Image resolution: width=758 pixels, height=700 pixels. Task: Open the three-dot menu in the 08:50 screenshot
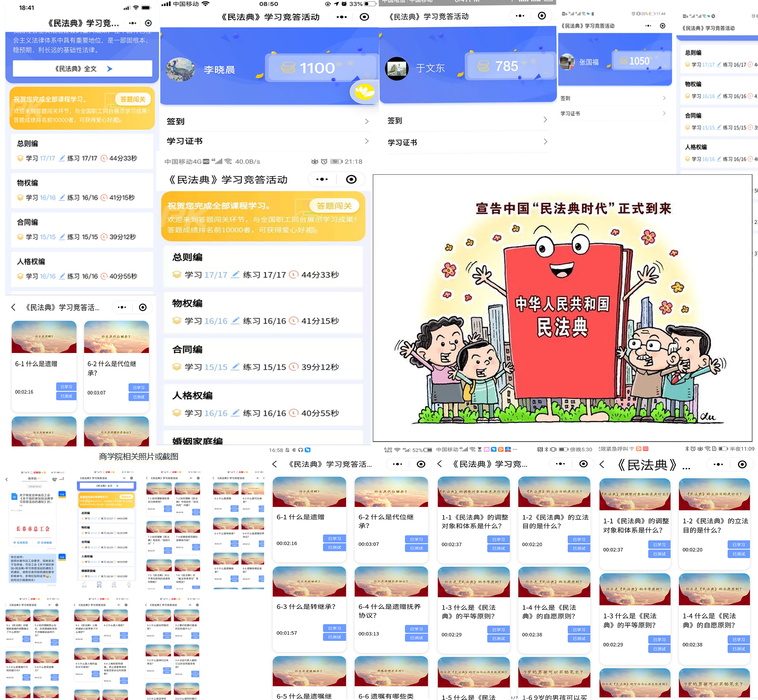click(341, 17)
